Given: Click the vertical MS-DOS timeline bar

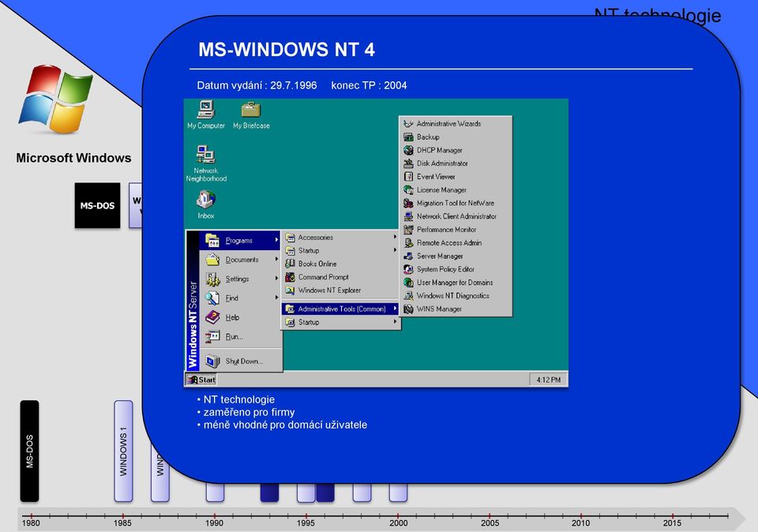Looking at the screenshot, I should pos(29,451).
